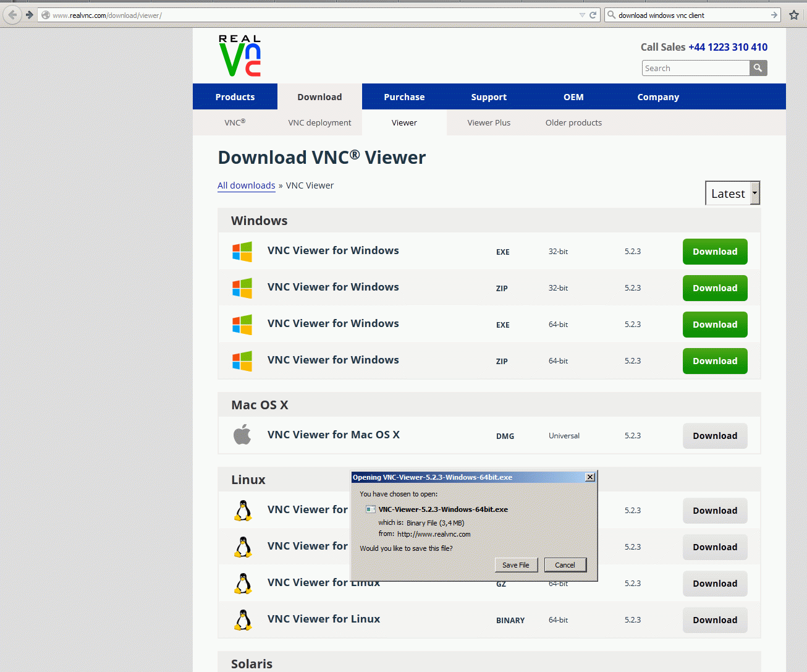Viewport: 807px width, 672px height.
Task: Switch to the VNC® sub-tab
Action: (235, 122)
